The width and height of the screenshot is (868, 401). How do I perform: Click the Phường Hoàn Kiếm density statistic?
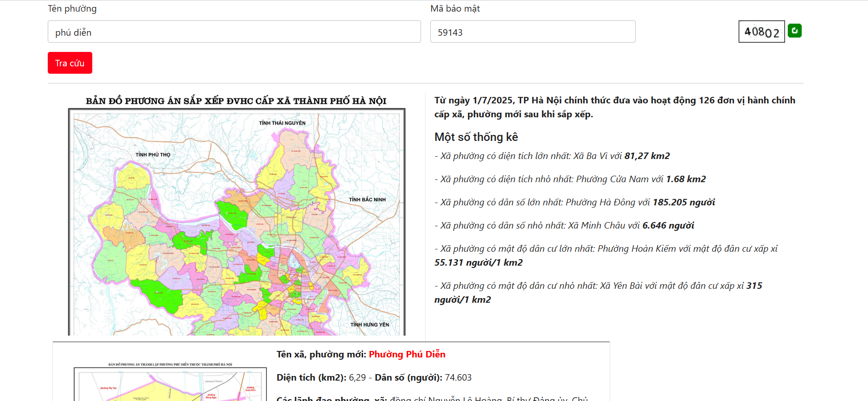[605, 249]
